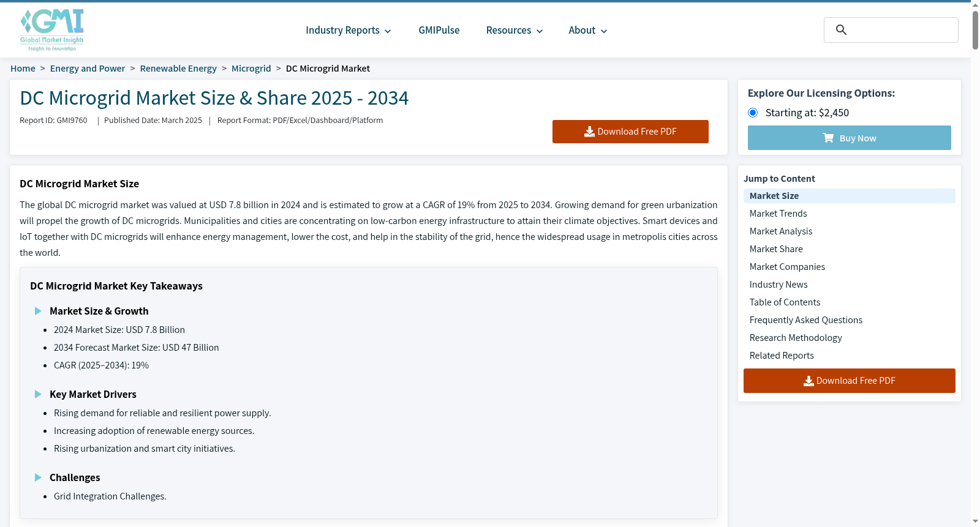The image size is (980, 527).
Task: Open the GMIPulse menu item
Action: [x=439, y=31]
